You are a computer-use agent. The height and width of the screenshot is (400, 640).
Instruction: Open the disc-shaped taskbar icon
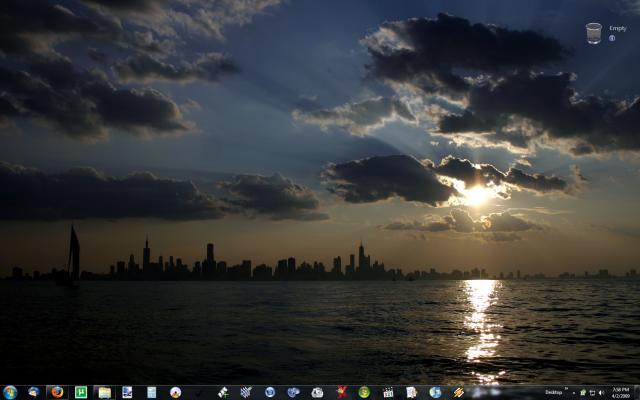click(x=176, y=392)
